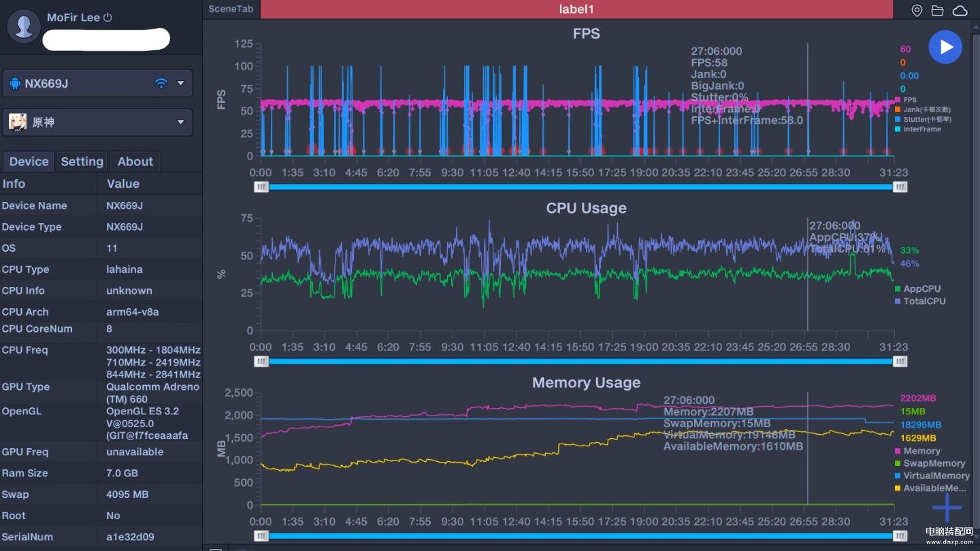Viewport: 980px width, 551px height.
Task: Toggle the Memory legend entry
Action: [917, 451]
